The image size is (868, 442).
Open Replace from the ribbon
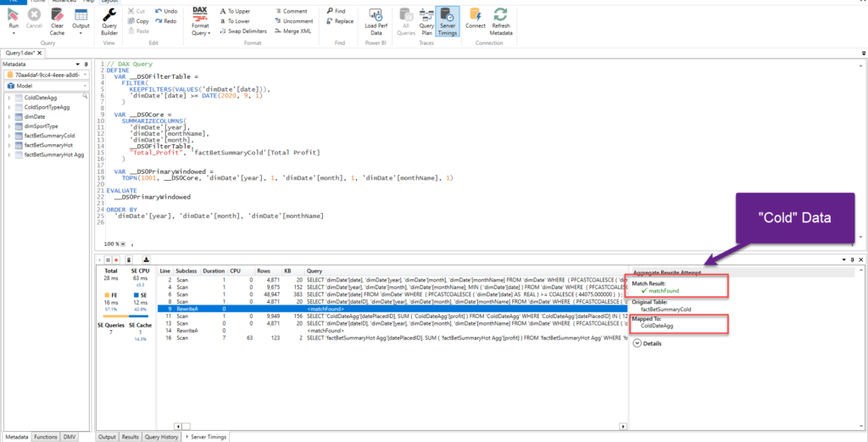pos(340,21)
